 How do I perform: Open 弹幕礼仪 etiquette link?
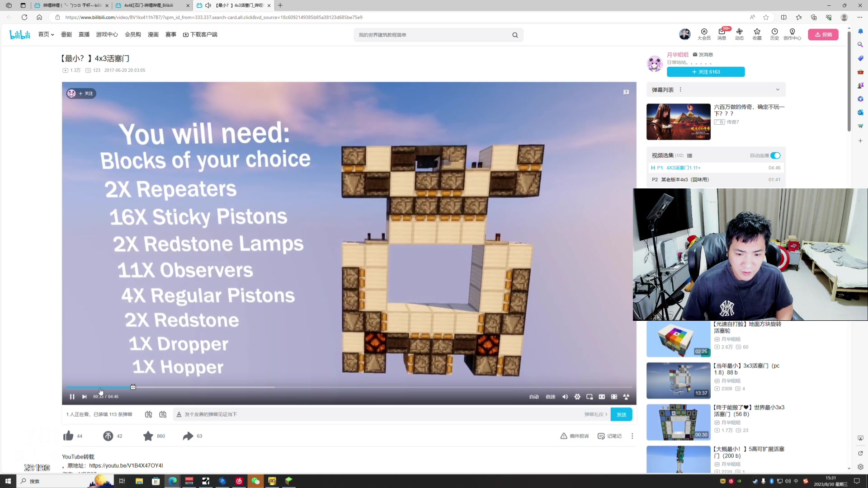coord(595,414)
